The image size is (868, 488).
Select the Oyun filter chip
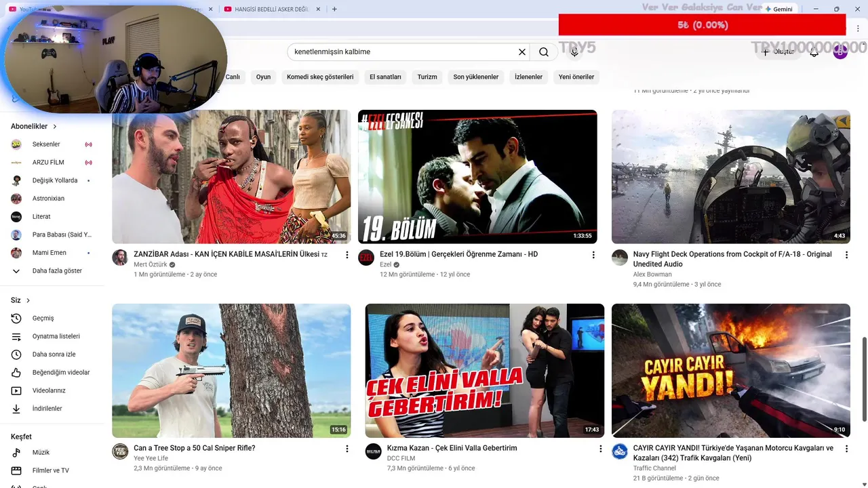tap(263, 77)
